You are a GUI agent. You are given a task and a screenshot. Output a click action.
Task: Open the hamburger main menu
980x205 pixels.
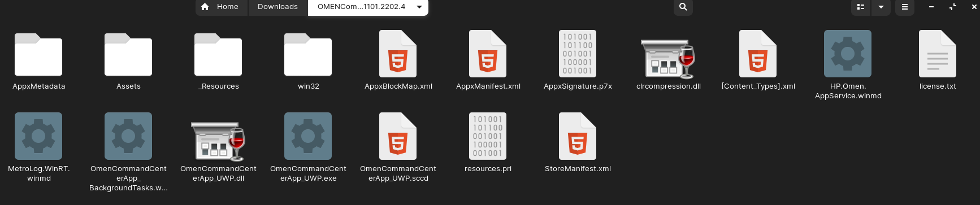pyautogui.click(x=905, y=7)
